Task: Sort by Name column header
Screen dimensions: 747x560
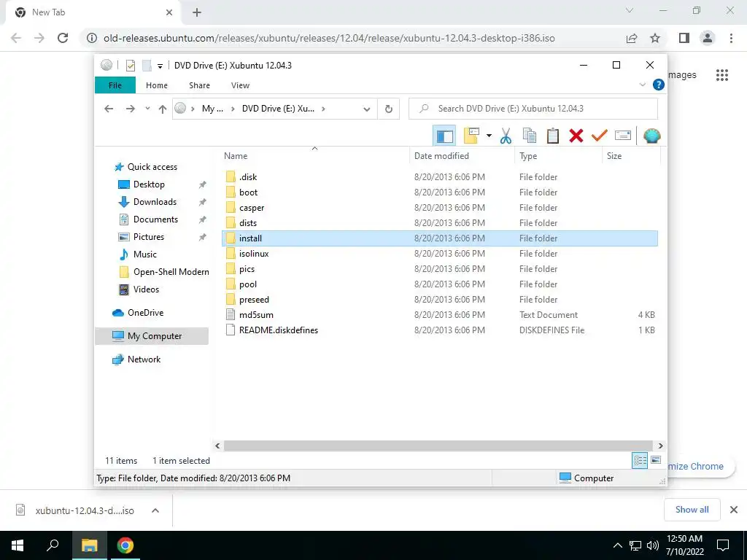Action: click(314, 156)
